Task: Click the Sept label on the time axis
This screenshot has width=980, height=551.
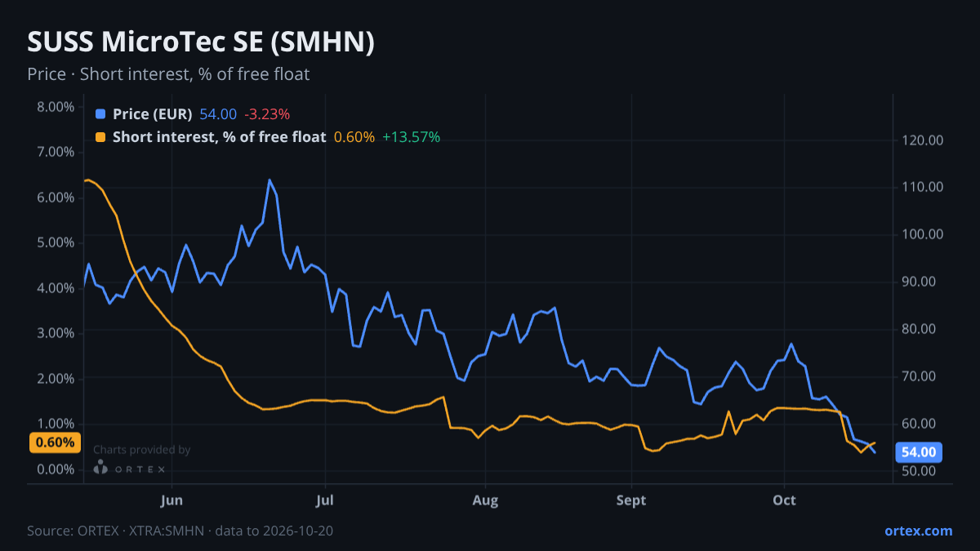Action: click(x=631, y=499)
